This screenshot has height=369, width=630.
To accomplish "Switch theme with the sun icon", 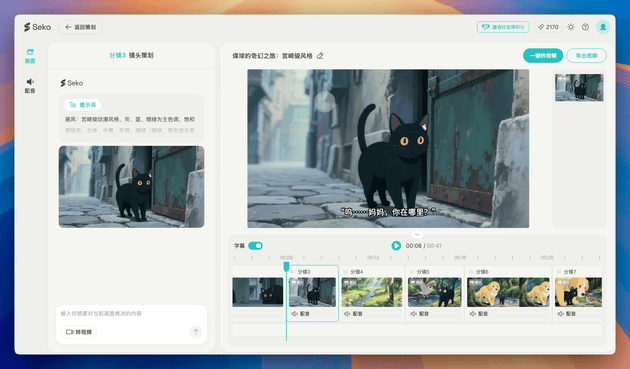I will (x=571, y=27).
